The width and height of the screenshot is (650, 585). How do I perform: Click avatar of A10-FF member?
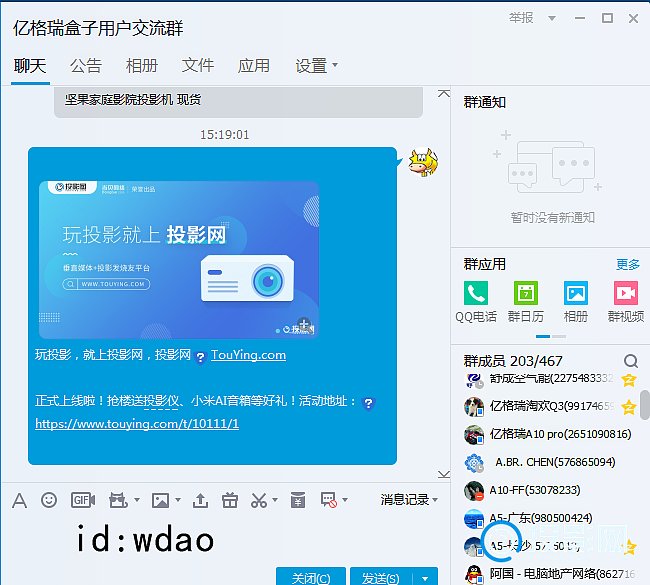(x=474, y=490)
